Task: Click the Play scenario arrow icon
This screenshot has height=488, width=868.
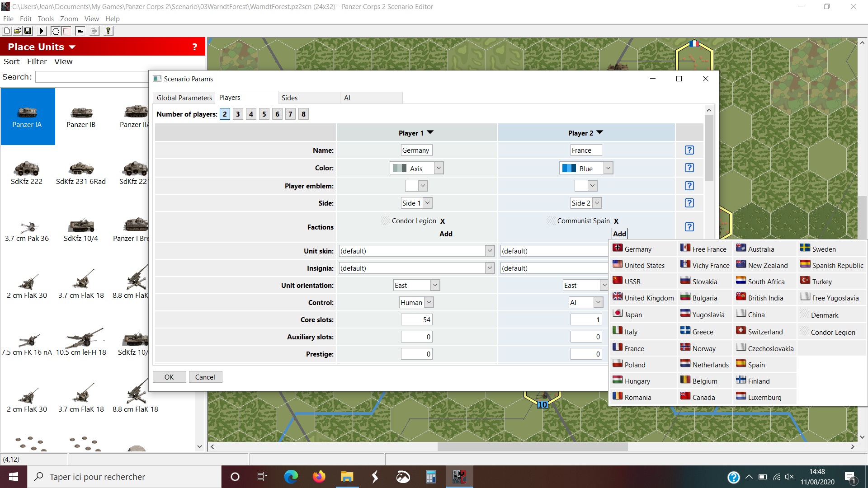Action: point(42,31)
